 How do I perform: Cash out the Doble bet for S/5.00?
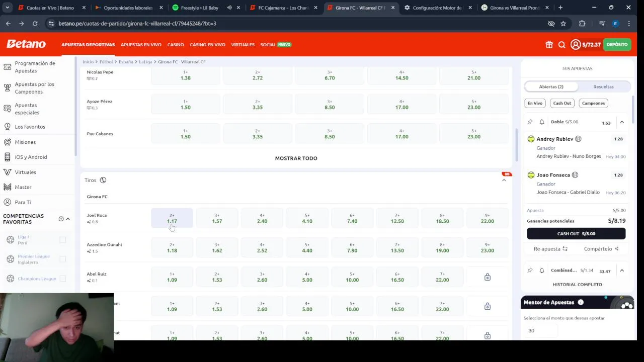576,233
